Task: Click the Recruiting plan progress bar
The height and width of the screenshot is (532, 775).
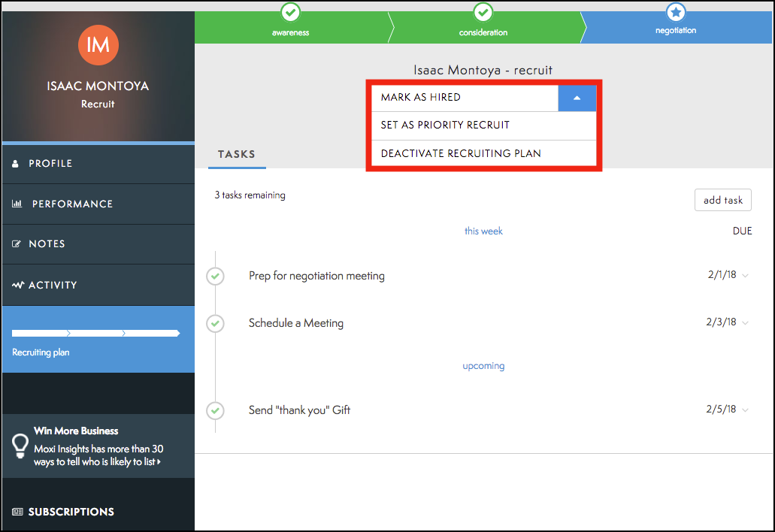Action: [96, 333]
